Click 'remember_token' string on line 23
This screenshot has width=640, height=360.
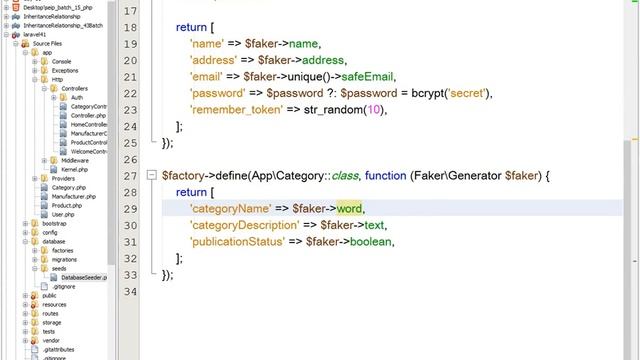coord(236,110)
